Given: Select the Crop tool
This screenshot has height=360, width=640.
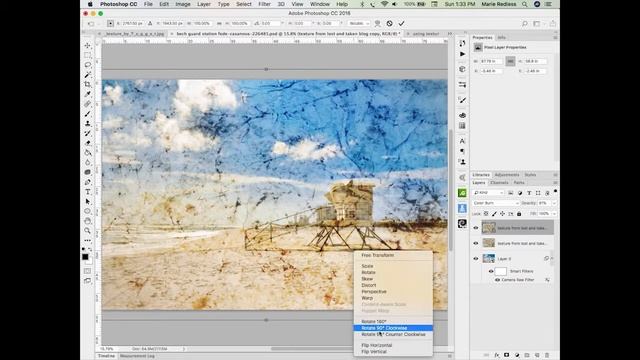Looking at the screenshot, I should 88,84.
